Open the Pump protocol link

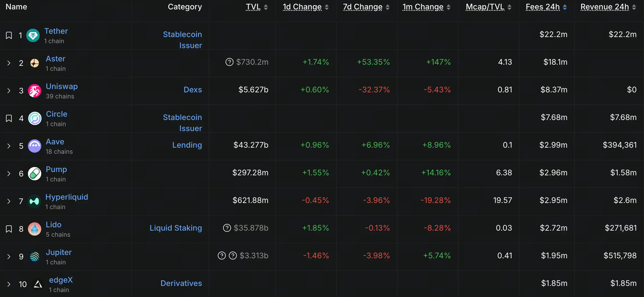point(56,169)
